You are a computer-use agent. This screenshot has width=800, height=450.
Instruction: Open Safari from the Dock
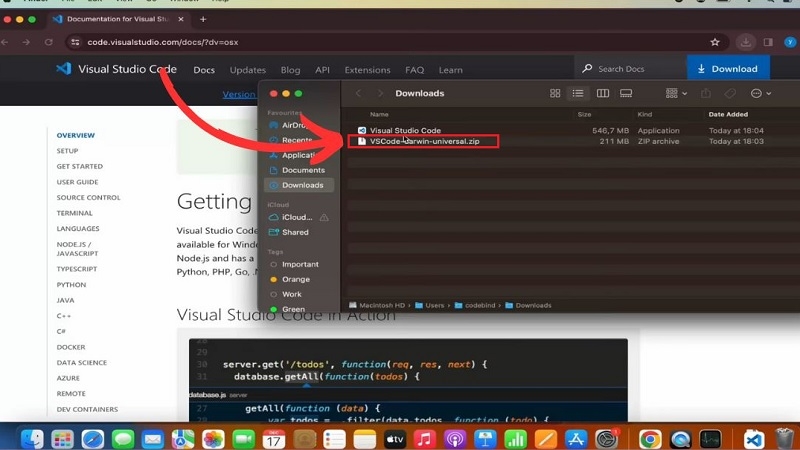point(93,439)
